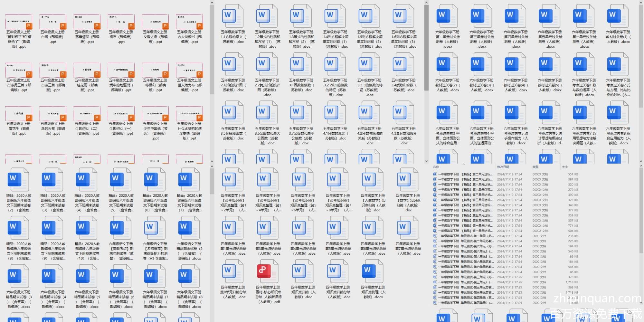Select the 古人谈读书 ppt file icon
This screenshot has height=322, width=644.
(x=189, y=22)
